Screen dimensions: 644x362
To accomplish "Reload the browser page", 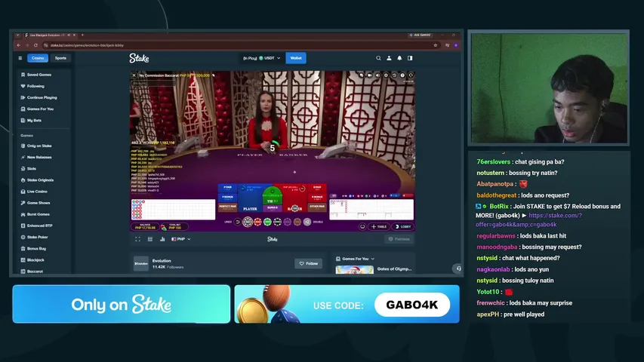I will tap(35, 45).
